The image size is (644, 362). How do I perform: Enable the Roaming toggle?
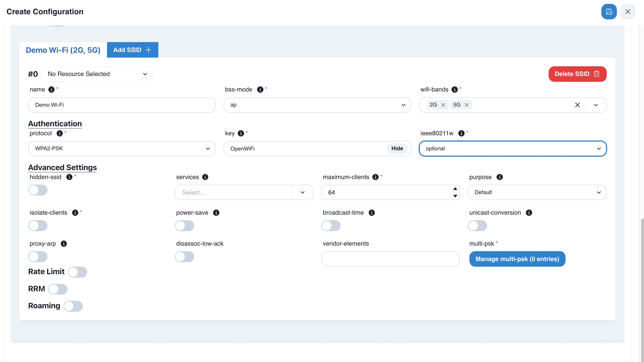click(x=73, y=306)
